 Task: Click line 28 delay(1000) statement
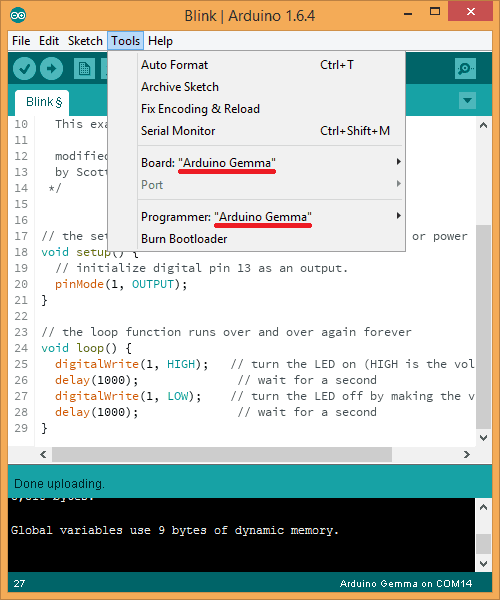(x=97, y=412)
